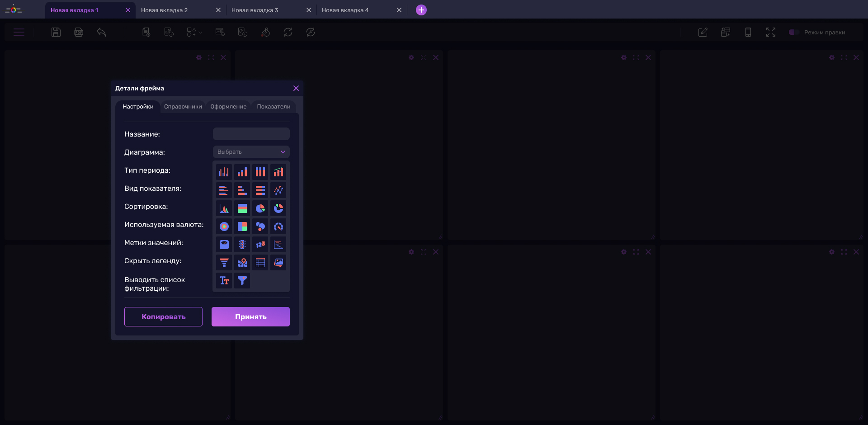Screen dimensions: 868x425
Task: Add a new tab with the plus button
Action: coord(421,10)
